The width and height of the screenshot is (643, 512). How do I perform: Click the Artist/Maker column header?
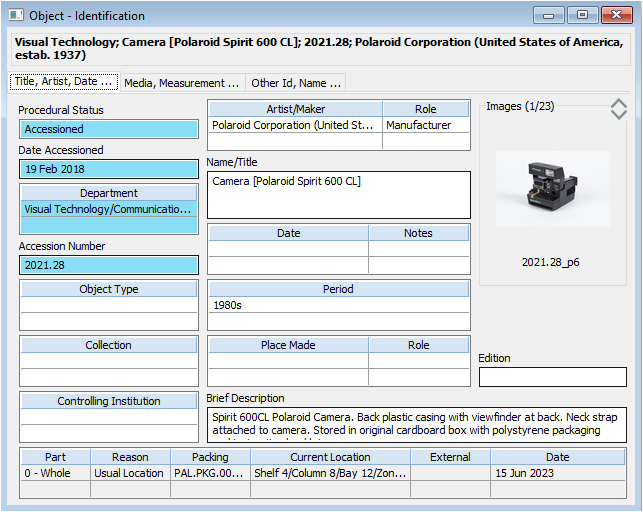point(296,109)
